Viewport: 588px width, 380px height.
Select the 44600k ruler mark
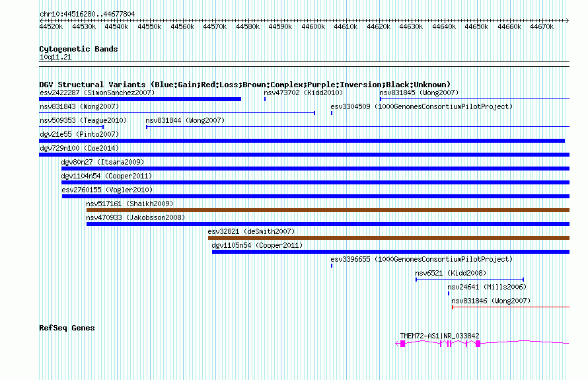click(313, 26)
